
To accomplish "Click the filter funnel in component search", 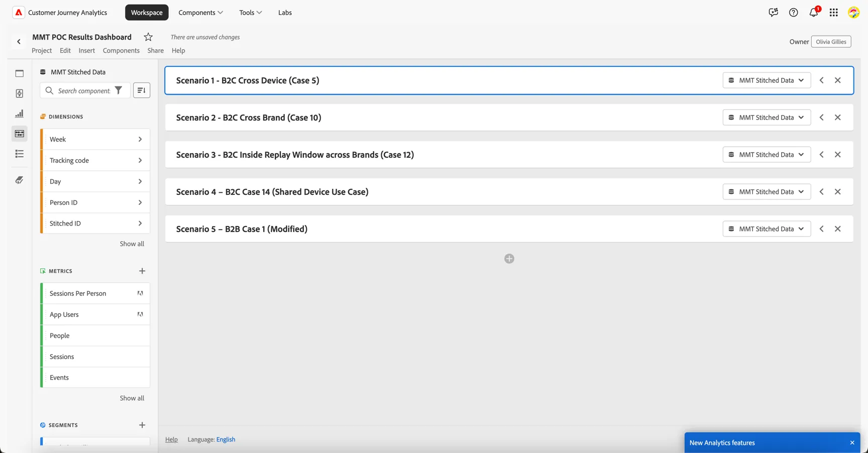I will [x=119, y=90].
